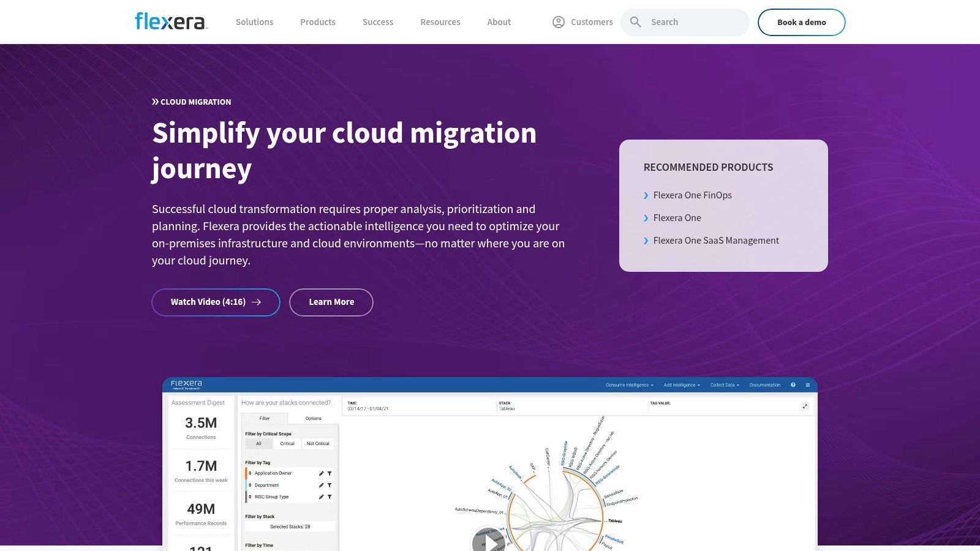
Task: Click the help question mark icon in dashboard preview
Action: [793, 385]
